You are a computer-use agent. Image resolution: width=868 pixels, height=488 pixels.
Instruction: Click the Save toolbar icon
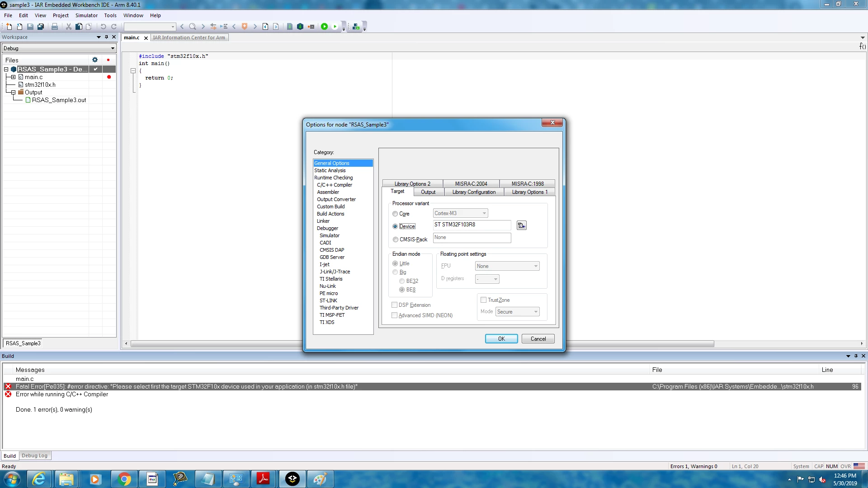[30, 27]
